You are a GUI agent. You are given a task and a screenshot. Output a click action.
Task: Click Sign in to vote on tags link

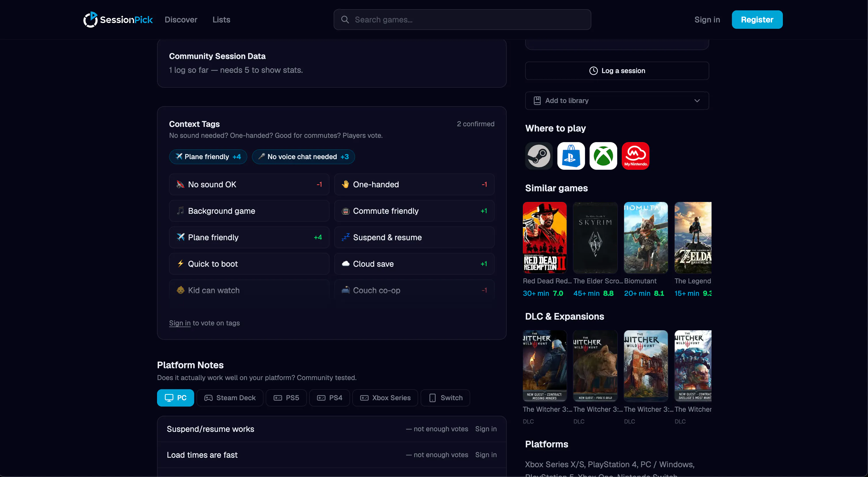(179, 323)
